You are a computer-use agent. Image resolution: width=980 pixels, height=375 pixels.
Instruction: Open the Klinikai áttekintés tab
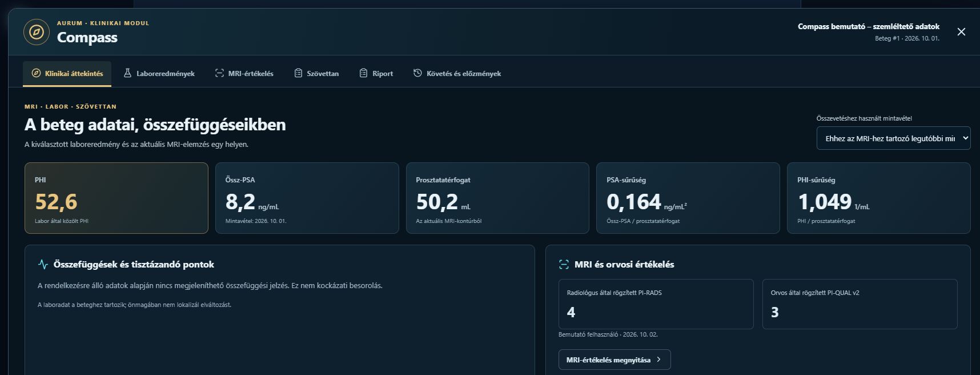click(x=67, y=74)
